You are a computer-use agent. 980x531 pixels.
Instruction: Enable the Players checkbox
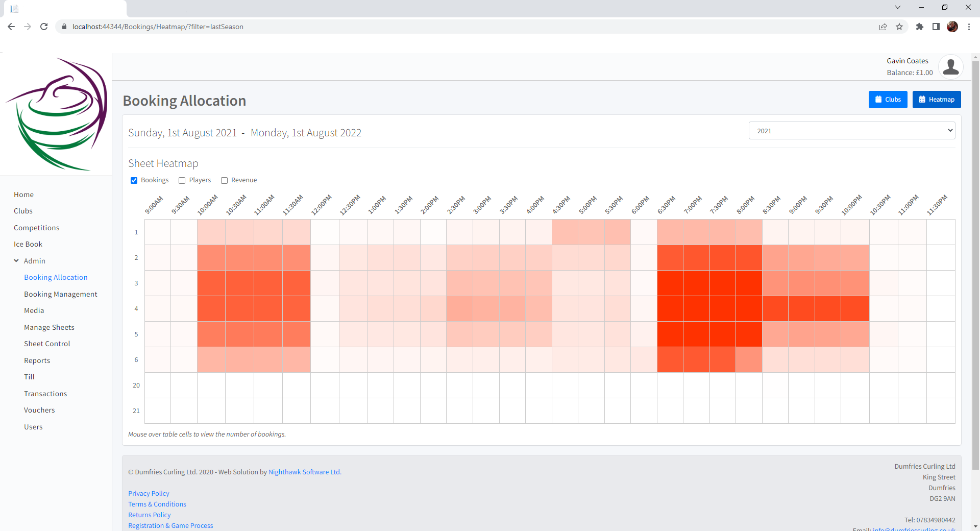(182, 180)
